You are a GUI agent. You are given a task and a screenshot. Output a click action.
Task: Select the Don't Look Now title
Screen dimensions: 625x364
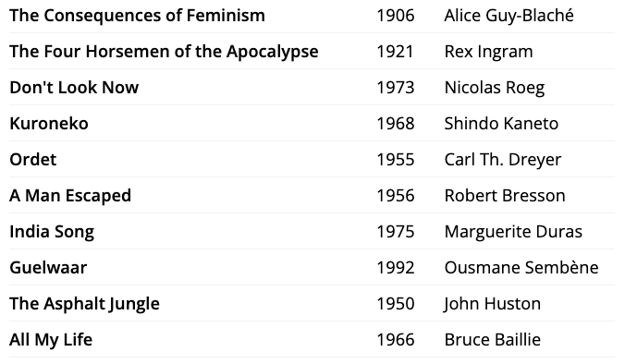coord(74,88)
